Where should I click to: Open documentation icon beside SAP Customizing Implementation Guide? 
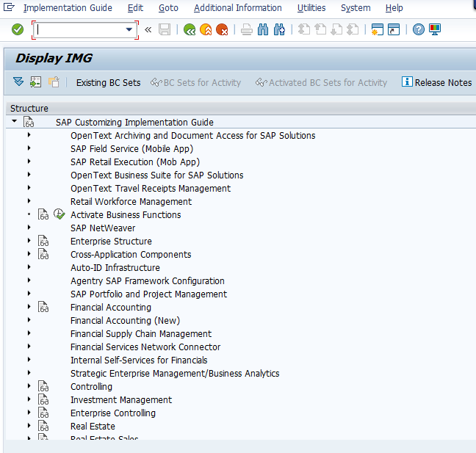pyautogui.click(x=29, y=122)
